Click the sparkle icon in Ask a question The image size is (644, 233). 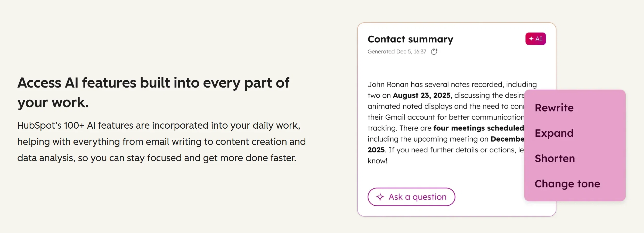coord(380,197)
